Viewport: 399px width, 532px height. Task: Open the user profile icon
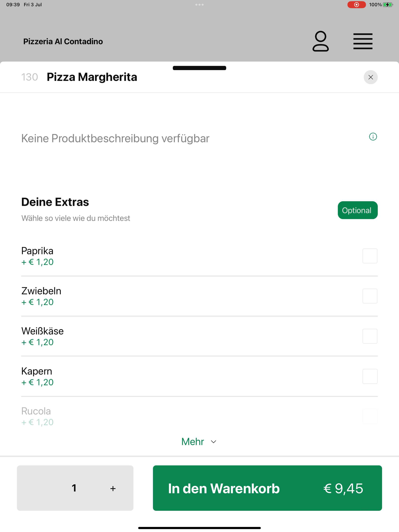[320, 41]
